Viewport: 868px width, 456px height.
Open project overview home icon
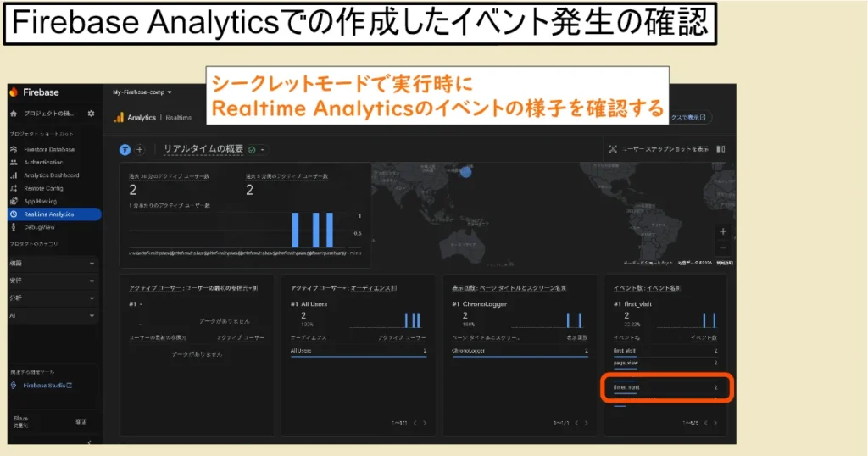[x=14, y=114]
